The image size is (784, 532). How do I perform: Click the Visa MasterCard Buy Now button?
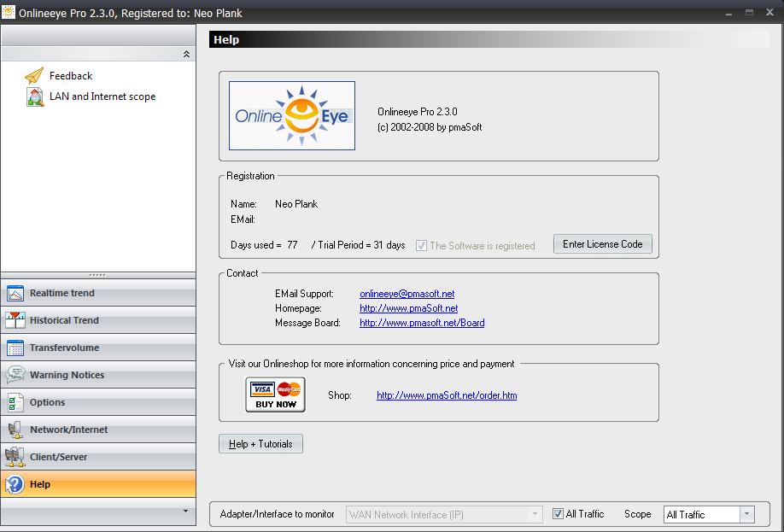point(276,395)
